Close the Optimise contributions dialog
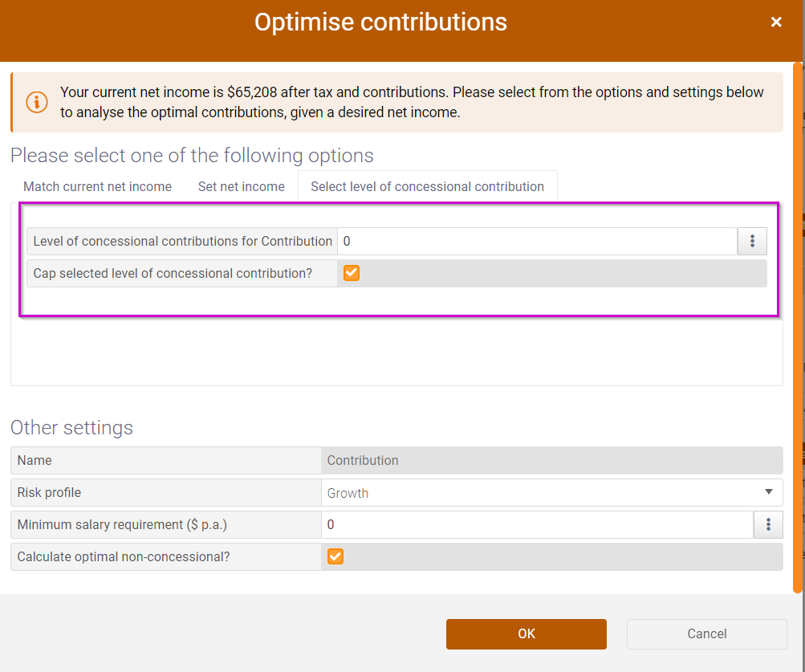Screen dimensions: 805x672 pos(776,22)
